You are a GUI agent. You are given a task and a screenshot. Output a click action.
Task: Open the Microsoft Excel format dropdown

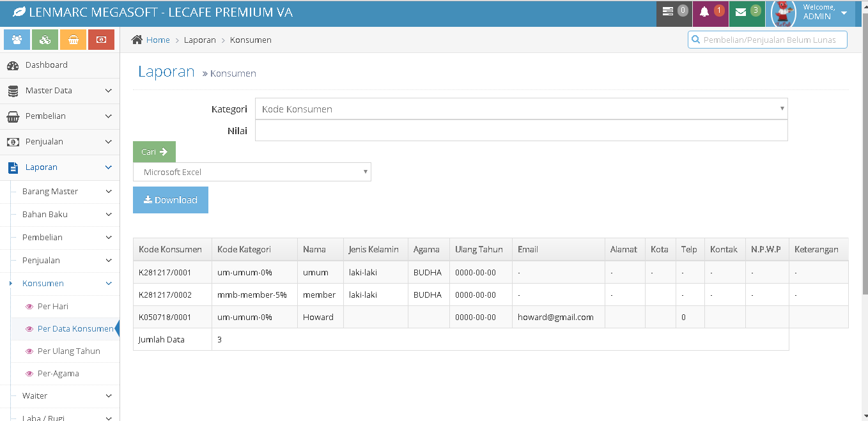(252, 172)
